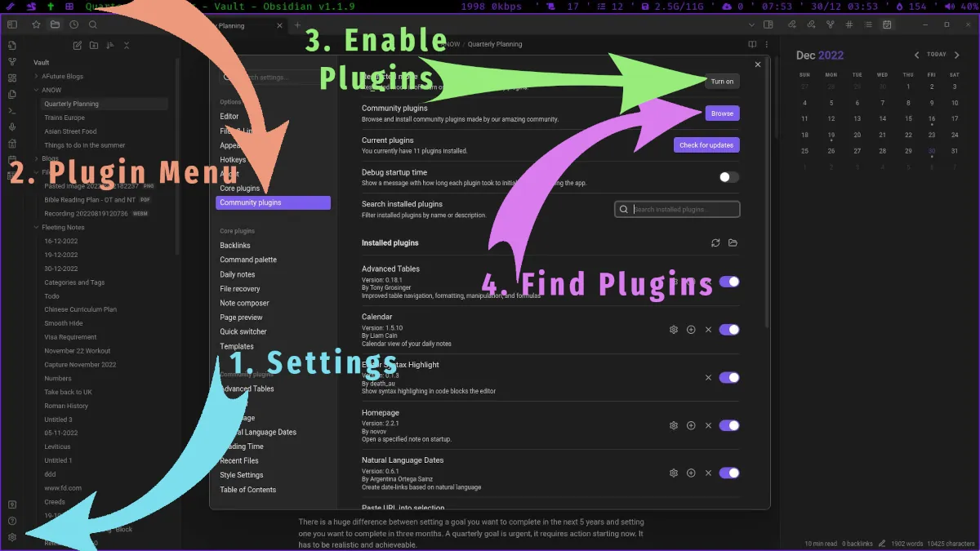Open note more options menu
980x551 pixels.
click(x=766, y=44)
